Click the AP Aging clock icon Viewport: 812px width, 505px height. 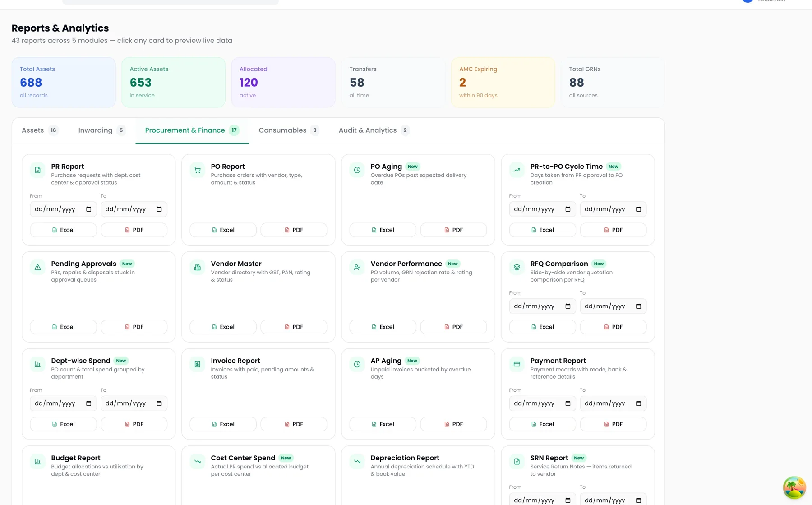357,364
